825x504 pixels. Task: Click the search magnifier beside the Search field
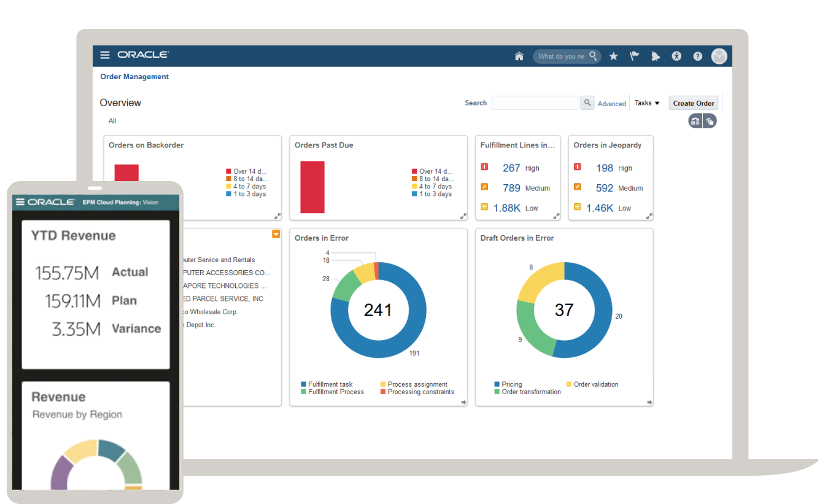click(x=586, y=103)
